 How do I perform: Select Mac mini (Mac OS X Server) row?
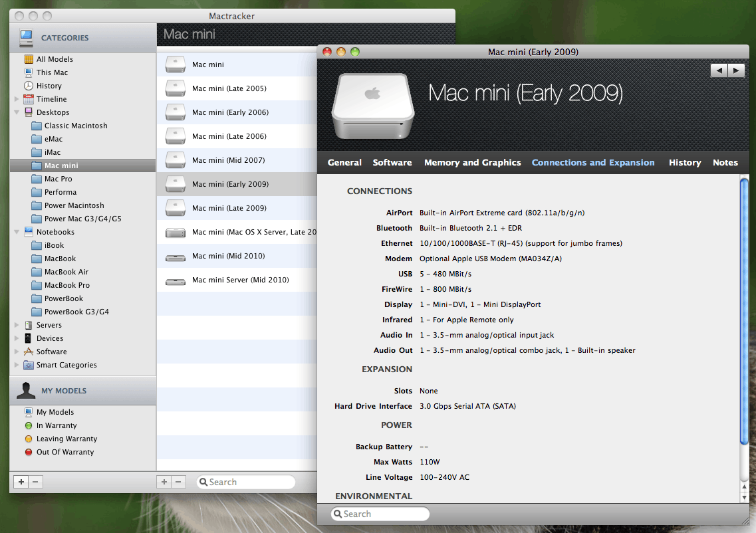[237, 232]
